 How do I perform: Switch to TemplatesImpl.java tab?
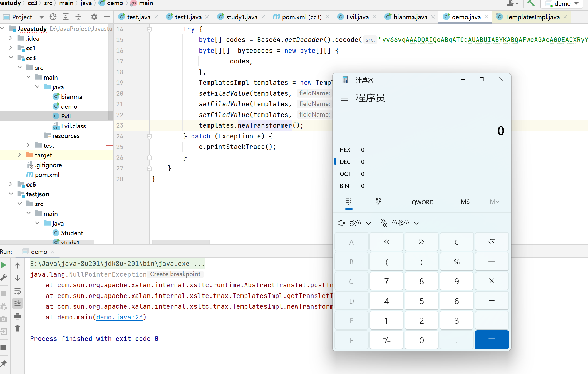click(532, 17)
